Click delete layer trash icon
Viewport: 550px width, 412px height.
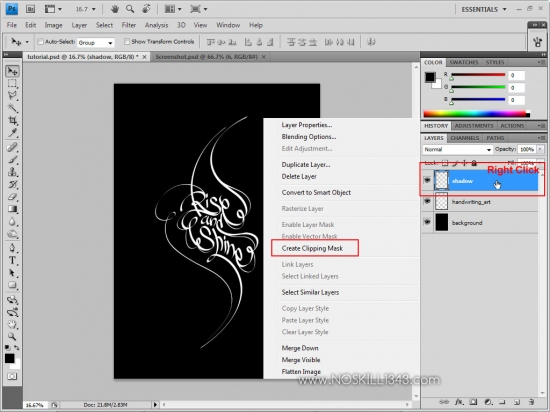531,402
